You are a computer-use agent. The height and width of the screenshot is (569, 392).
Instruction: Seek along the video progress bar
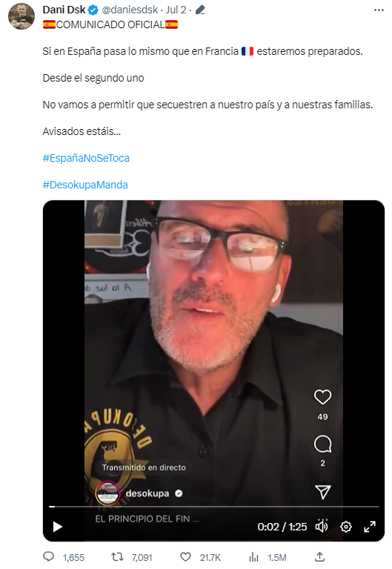tap(214, 506)
